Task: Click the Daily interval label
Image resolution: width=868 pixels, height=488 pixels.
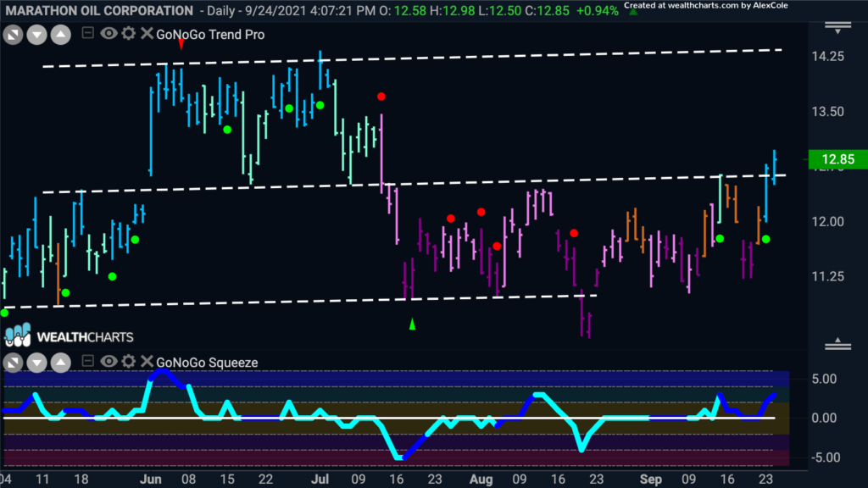Action: pyautogui.click(x=223, y=10)
